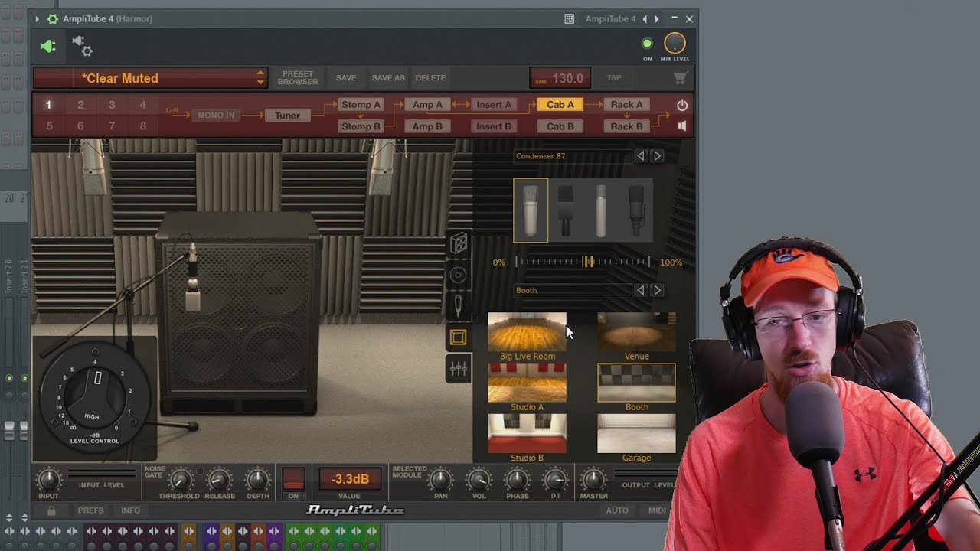Select the Big Live Room thumbnail

pyautogui.click(x=528, y=332)
